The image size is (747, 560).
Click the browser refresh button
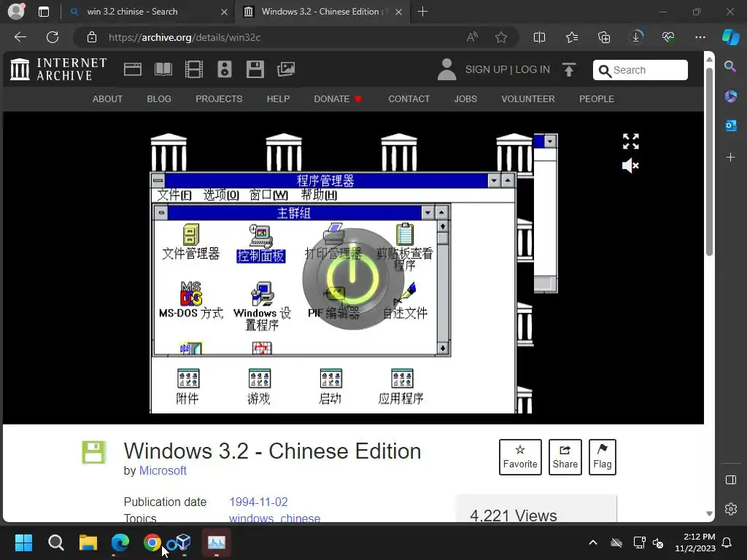53,37
